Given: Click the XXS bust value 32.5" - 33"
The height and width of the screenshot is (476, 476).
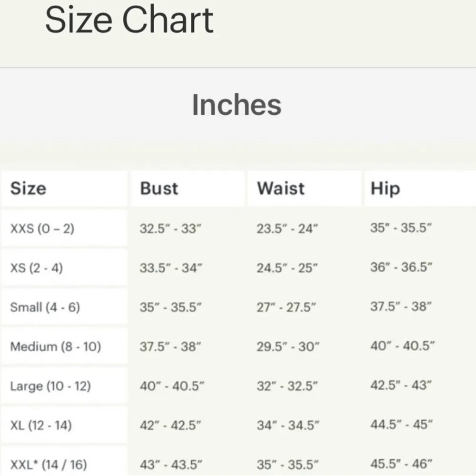Looking at the screenshot, I should (171, 229).
